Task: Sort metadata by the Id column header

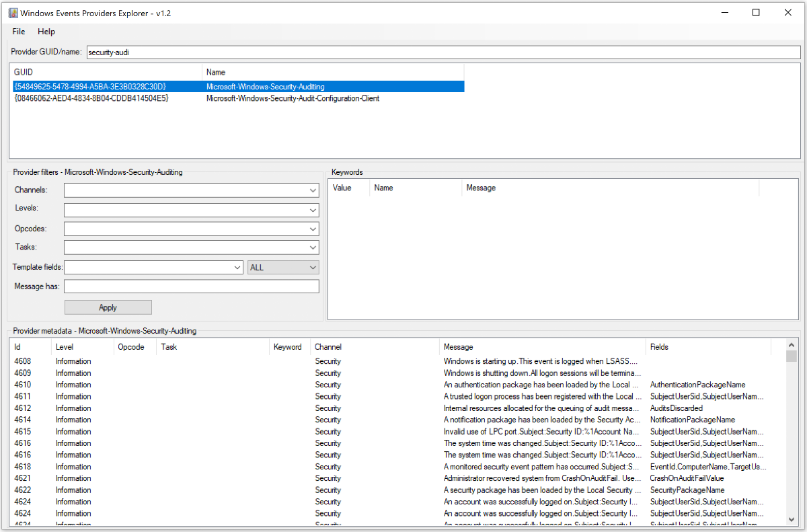Action: tap(31, 347)
